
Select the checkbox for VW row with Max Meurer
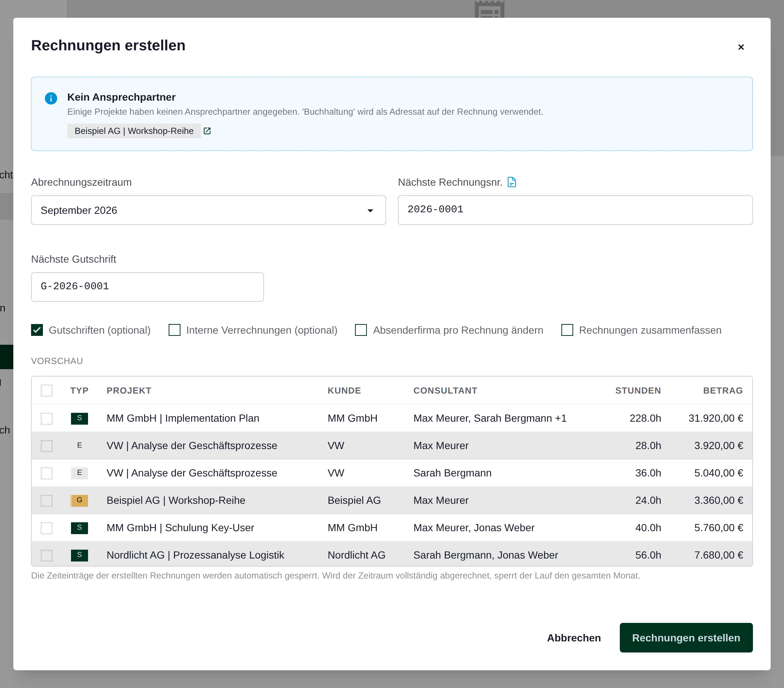[x=47, y=445]
